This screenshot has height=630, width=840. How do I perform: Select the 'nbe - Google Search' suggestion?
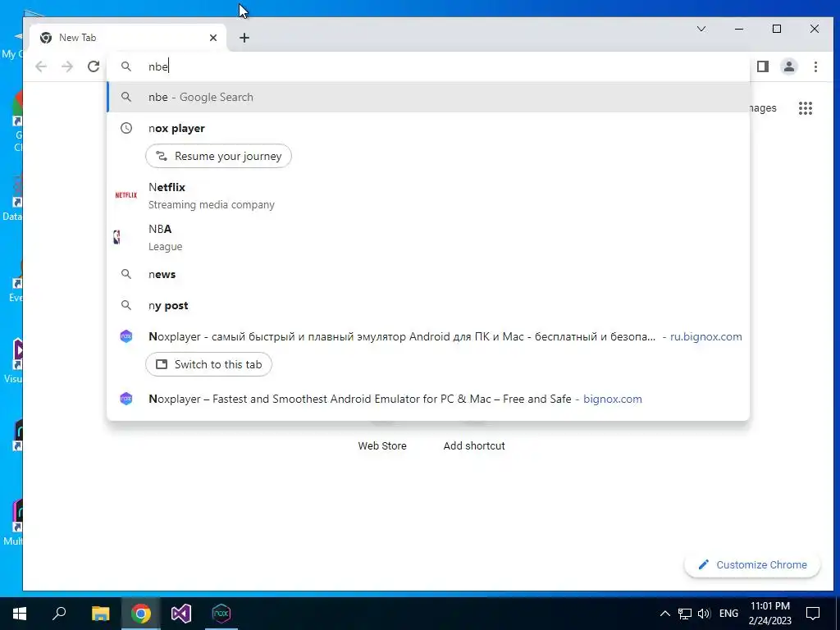(428, 97)
